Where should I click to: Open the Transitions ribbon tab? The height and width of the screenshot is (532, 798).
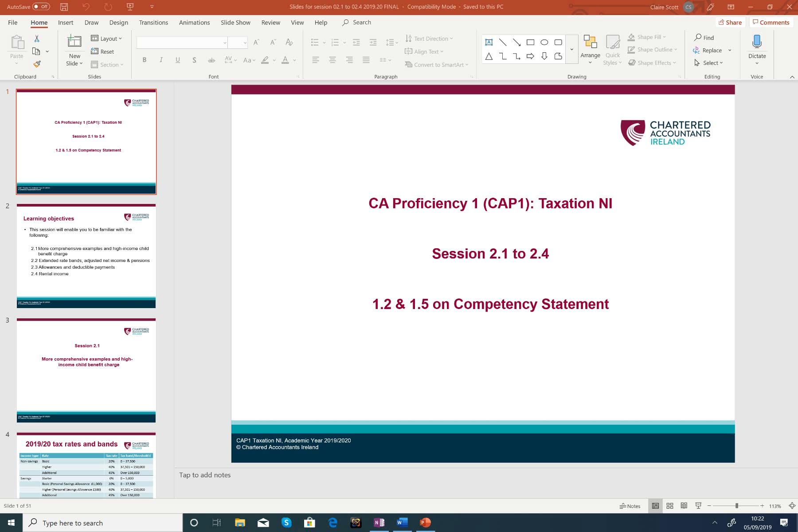[x=153, y=23]
